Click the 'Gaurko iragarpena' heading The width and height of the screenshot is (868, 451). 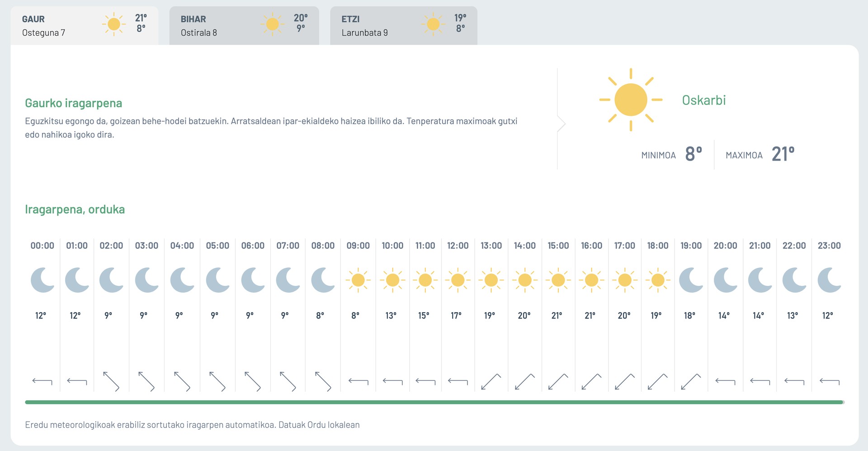click(74, 103)
